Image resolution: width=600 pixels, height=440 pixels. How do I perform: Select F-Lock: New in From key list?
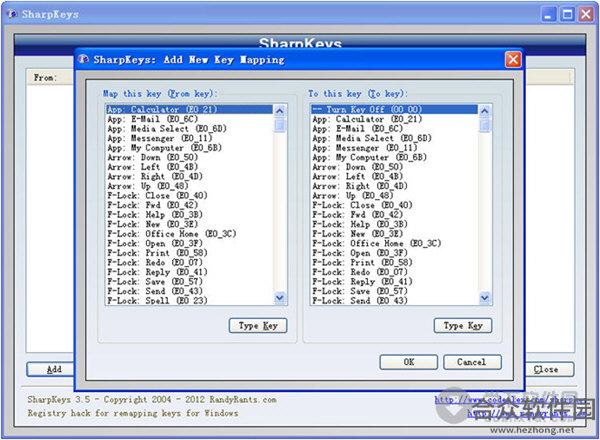[x=189, y=224]
